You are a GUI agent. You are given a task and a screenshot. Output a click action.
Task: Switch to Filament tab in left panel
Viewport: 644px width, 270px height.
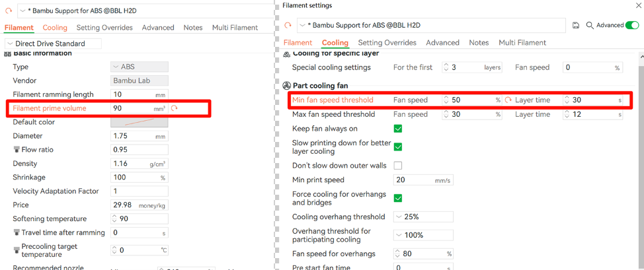click(19, 28)
